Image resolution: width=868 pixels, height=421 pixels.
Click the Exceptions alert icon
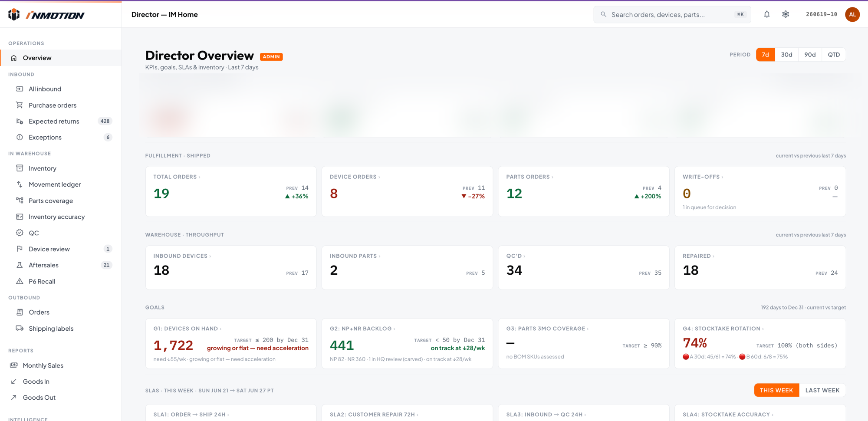click(20, 137)
